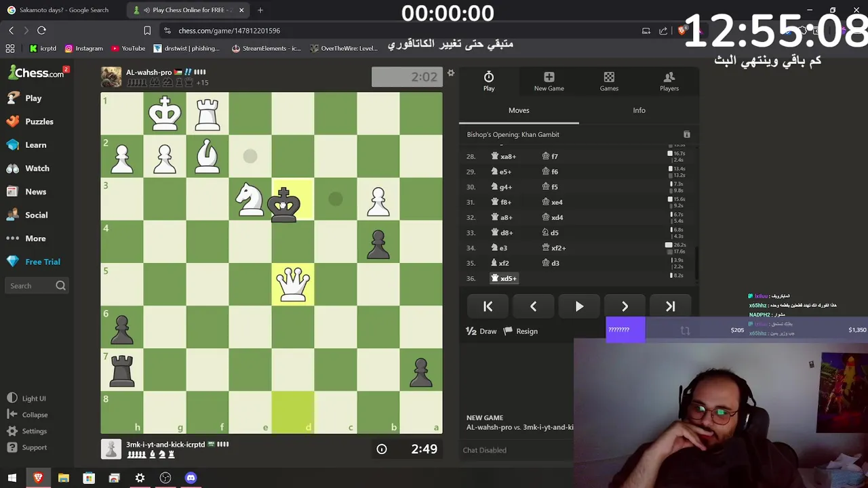The width and height of the screenshot is (868, 488).
Task: Open the Games tab
Action: coord(609,81)
